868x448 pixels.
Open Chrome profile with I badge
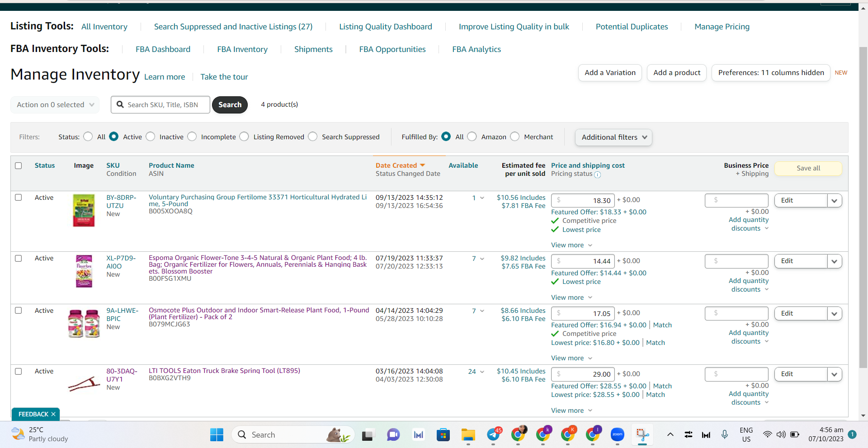(593, 434)
